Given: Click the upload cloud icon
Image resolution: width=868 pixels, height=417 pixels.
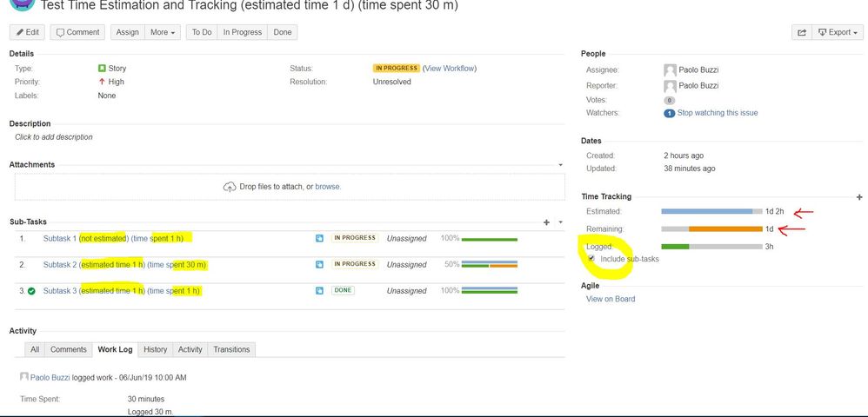Looking at the screenshot, I should click(230, 187).
